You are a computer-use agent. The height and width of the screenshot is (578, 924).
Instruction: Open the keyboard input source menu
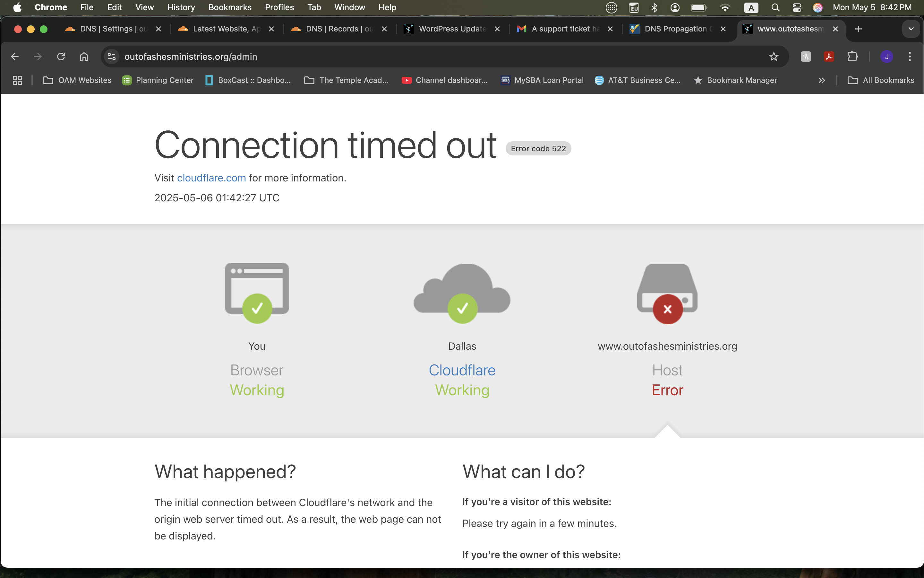click(751, 8)
